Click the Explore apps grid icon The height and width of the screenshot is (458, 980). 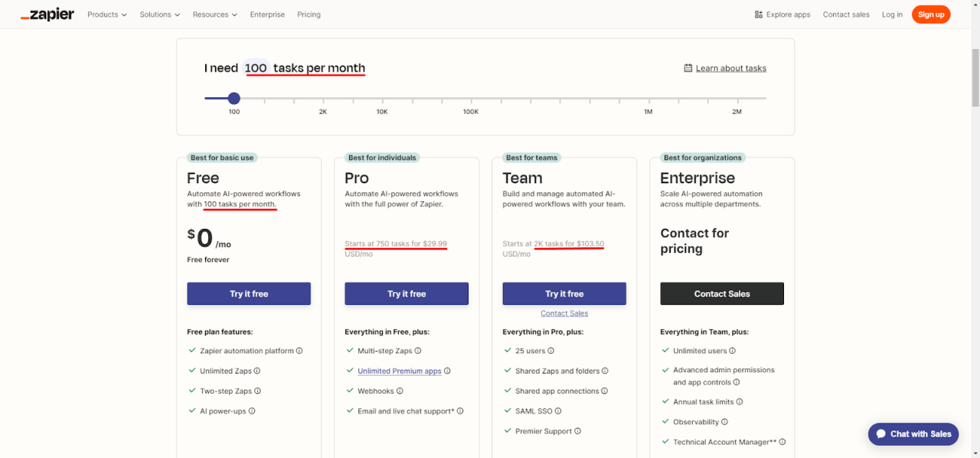pos(759,15)
